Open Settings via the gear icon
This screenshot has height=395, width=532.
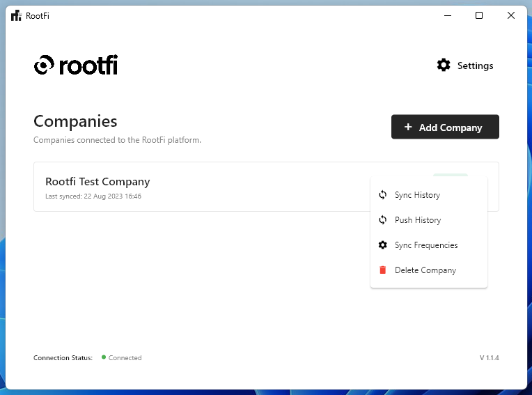click(x=444, y=65)
